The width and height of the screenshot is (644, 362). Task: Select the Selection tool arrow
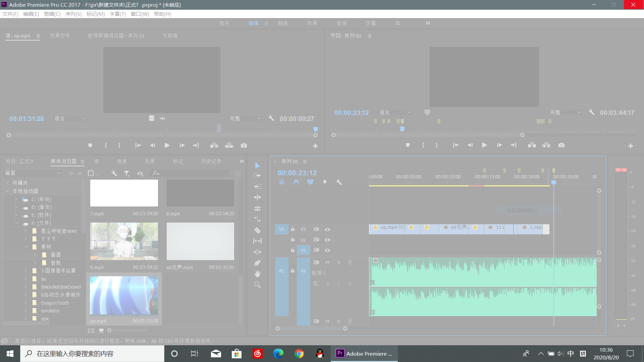tap(257, 165)
